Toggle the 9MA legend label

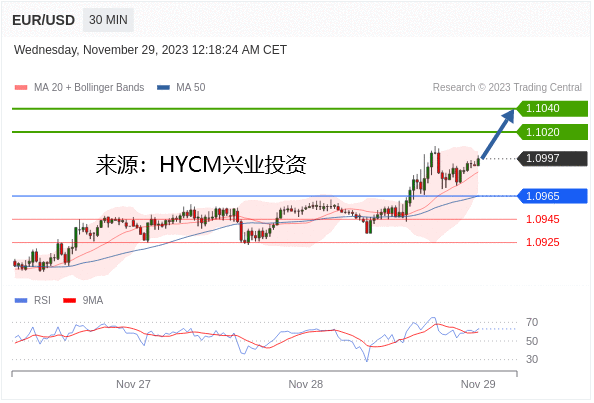tap(93, 300)
